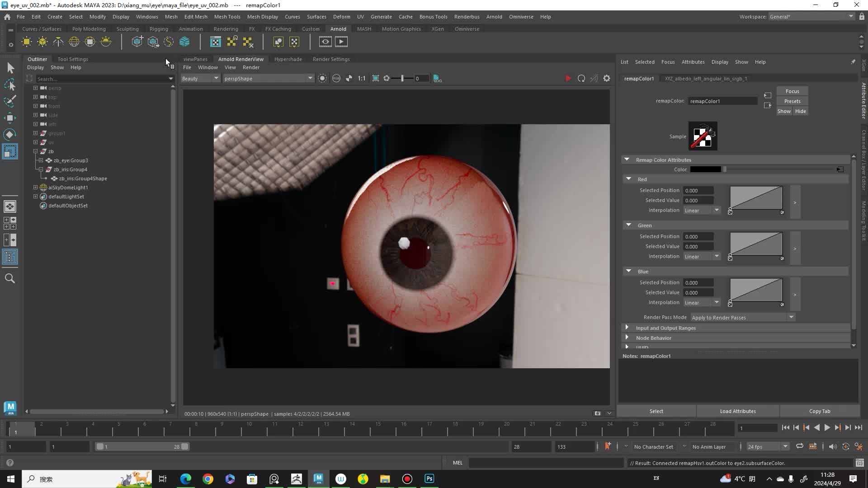Toggle the 1:1 zoom button
The height and width of the screenshot is (488, 868).
pos(362,79)
